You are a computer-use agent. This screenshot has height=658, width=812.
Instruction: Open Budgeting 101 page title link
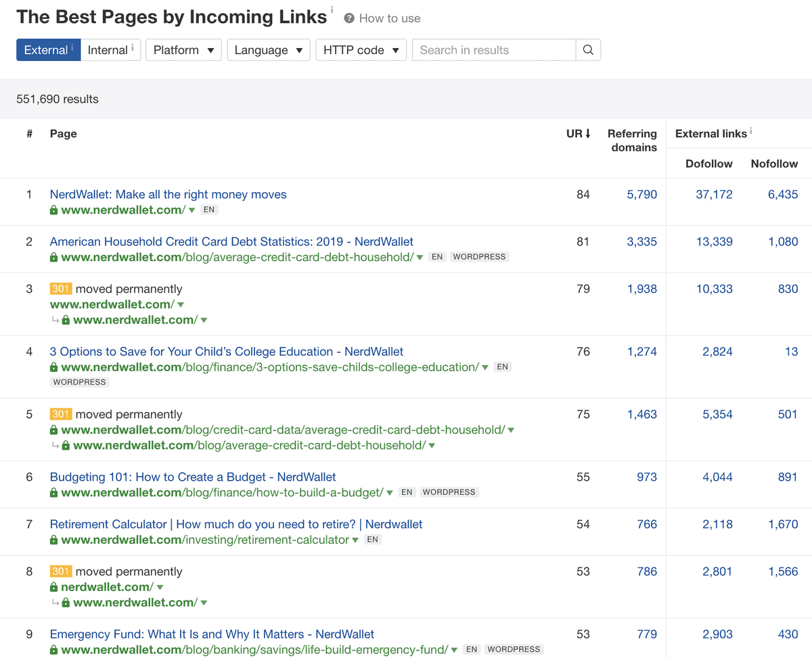(x=193, y=477)
